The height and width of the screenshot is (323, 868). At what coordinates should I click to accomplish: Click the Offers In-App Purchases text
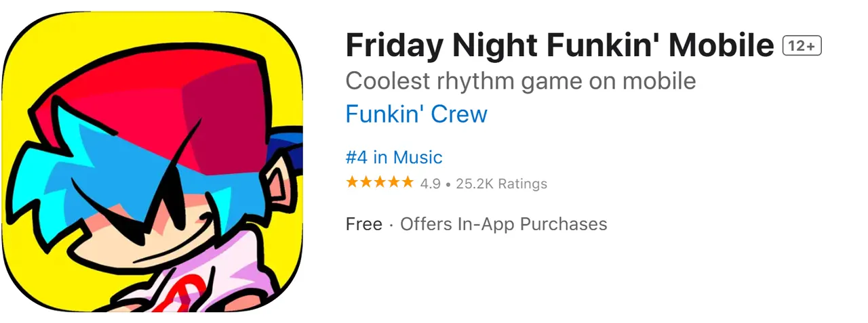[503, 224]
